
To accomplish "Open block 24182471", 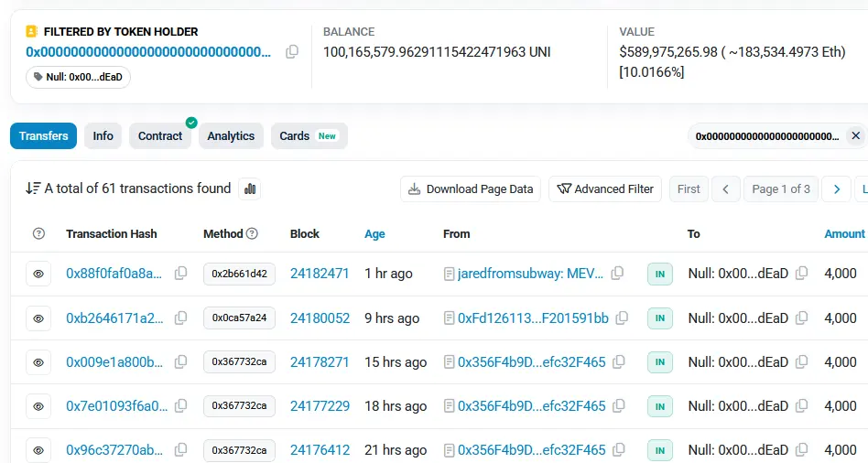I will pyautogui.click(x=320, y=274).
